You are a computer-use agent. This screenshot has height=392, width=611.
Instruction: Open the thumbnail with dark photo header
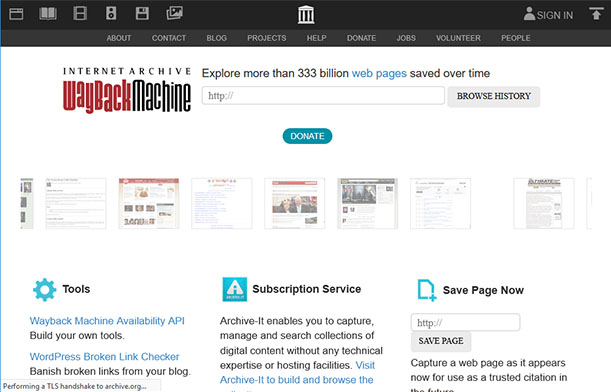pyautogui.click(x=367, y=203)
